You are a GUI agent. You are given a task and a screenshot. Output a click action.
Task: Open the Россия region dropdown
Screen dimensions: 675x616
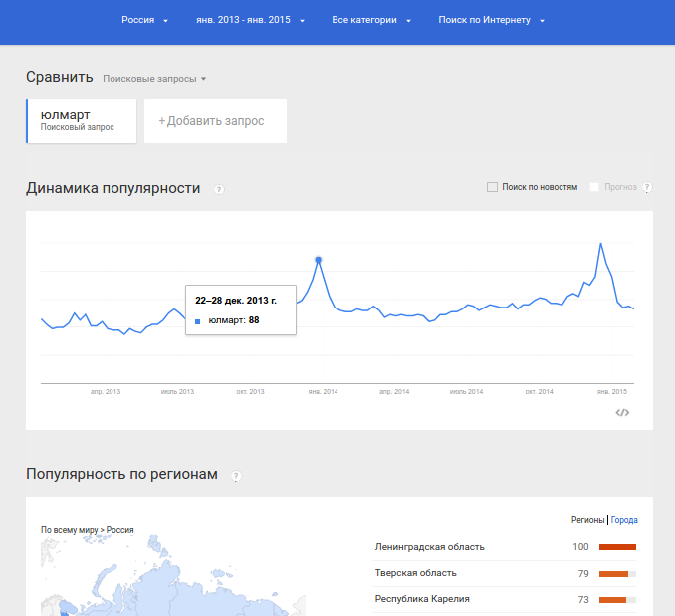click(x=144, y=20)
